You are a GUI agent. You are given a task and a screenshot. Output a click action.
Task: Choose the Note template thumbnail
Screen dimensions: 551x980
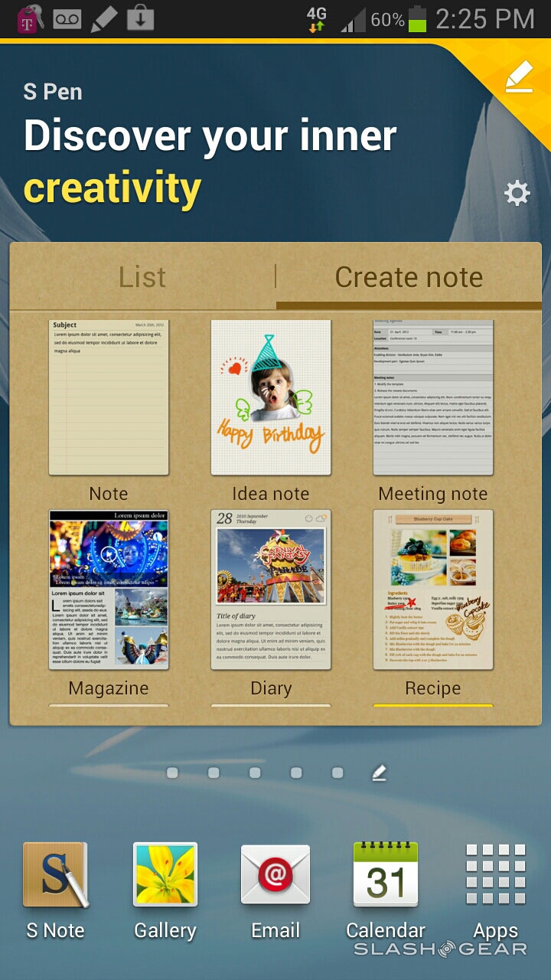coord(109,397)
